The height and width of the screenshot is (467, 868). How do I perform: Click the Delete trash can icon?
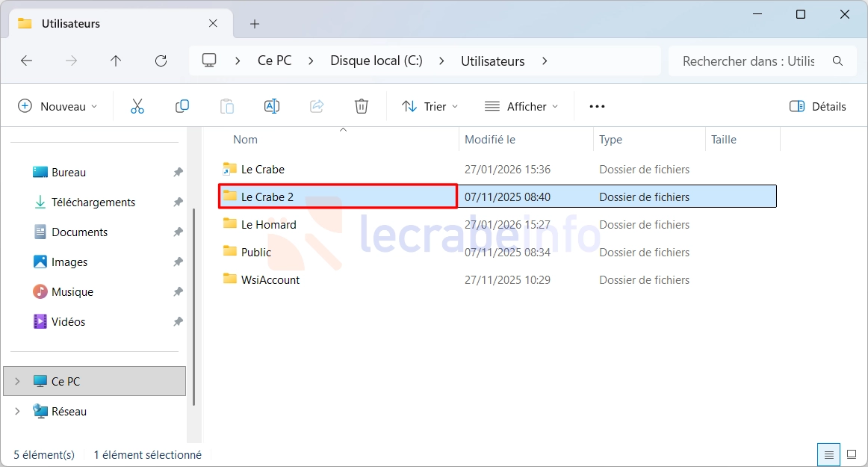coord(362,106)
